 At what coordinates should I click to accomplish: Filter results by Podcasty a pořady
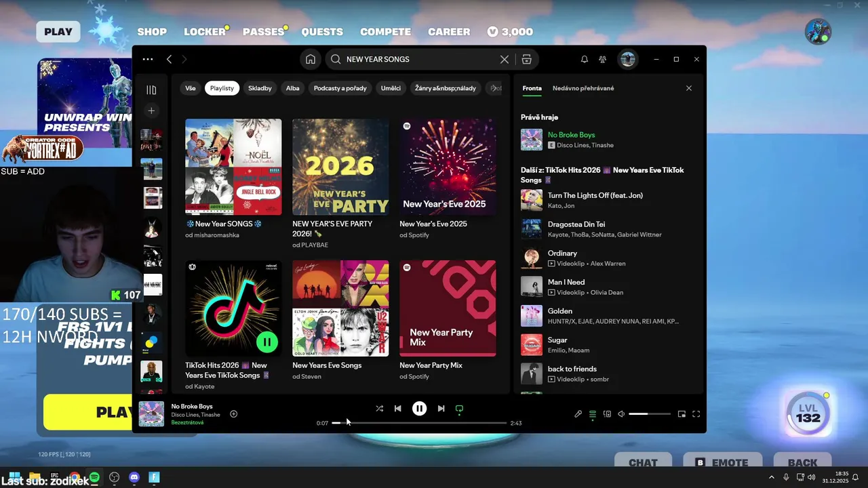point(340,88)
